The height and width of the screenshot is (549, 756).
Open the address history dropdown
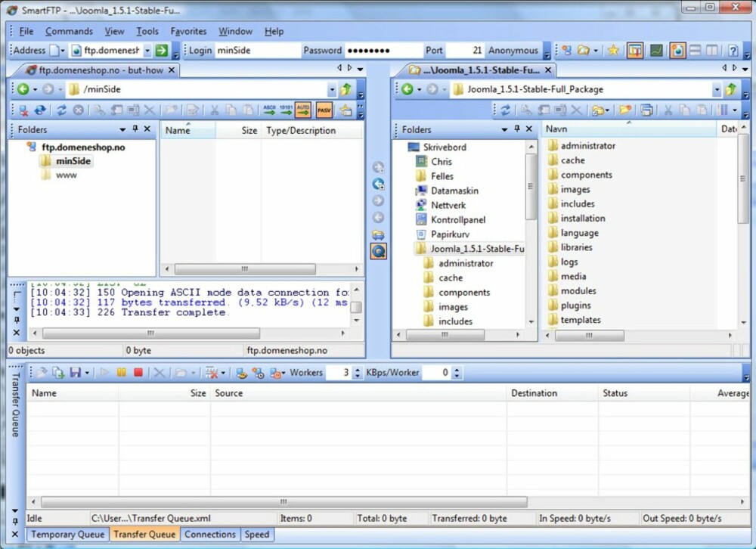coord(147,50)
